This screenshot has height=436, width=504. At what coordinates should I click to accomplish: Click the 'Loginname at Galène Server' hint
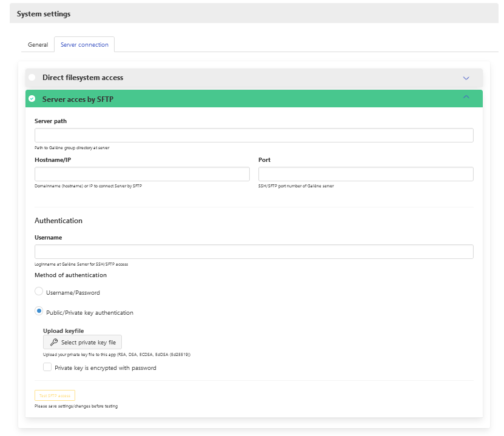coord(81,264)
